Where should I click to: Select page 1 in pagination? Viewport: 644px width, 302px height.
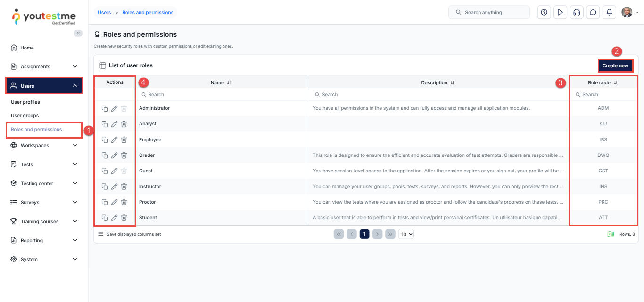pos(364,234)
